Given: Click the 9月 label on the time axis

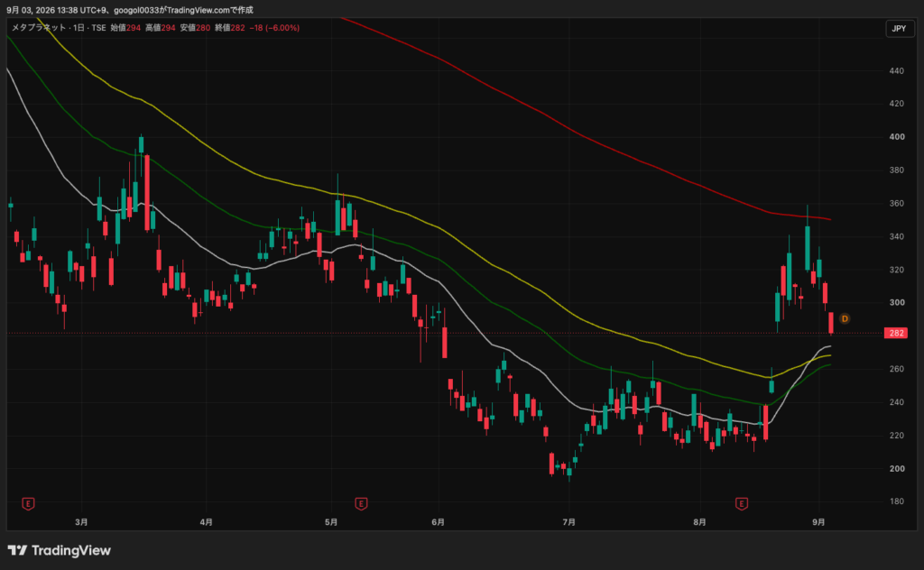Looking at the screenshot, I should [818, 522].
